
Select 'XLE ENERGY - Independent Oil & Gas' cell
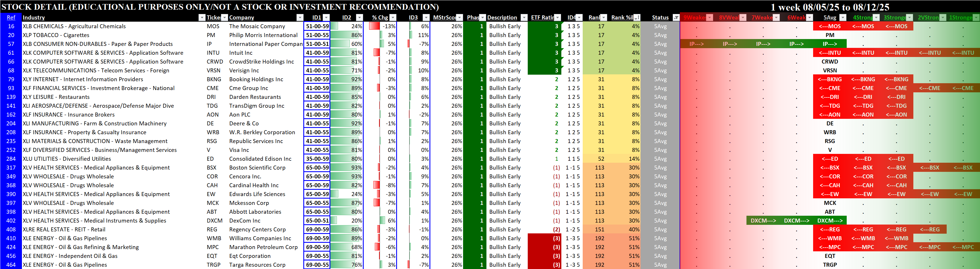[x=114, y=256]
